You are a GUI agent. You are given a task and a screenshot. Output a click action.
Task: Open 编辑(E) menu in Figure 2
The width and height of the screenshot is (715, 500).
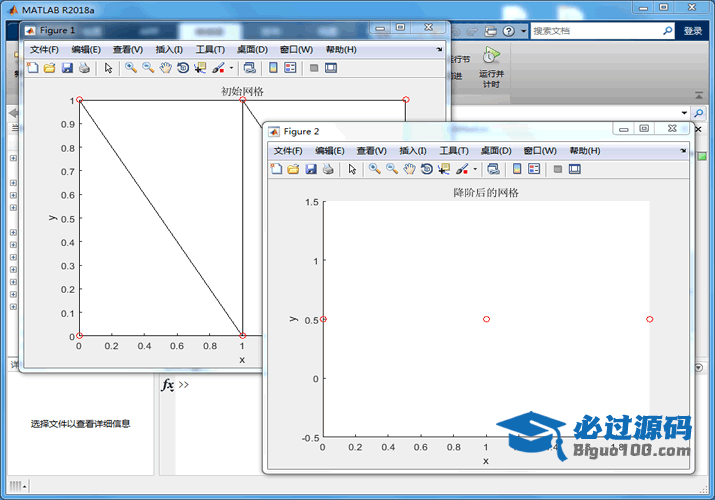[330, 151]
